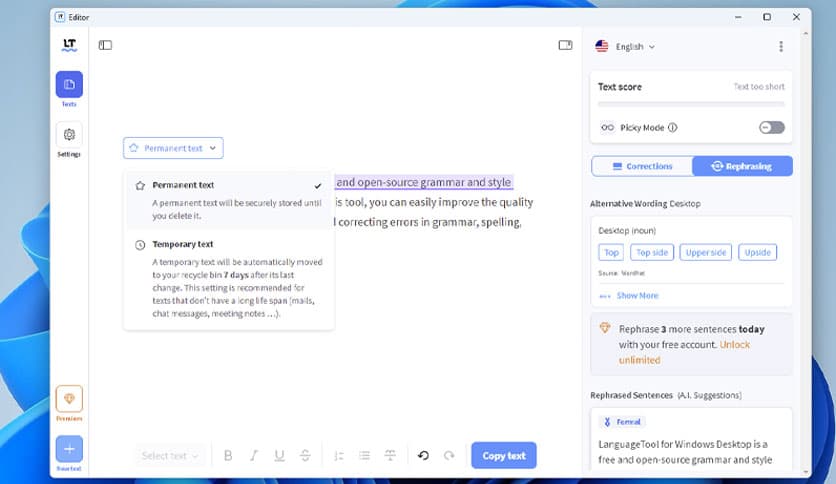Insert a bulleted list
The width and height of the screenshot is (836, 484).
tap(364, 455)
